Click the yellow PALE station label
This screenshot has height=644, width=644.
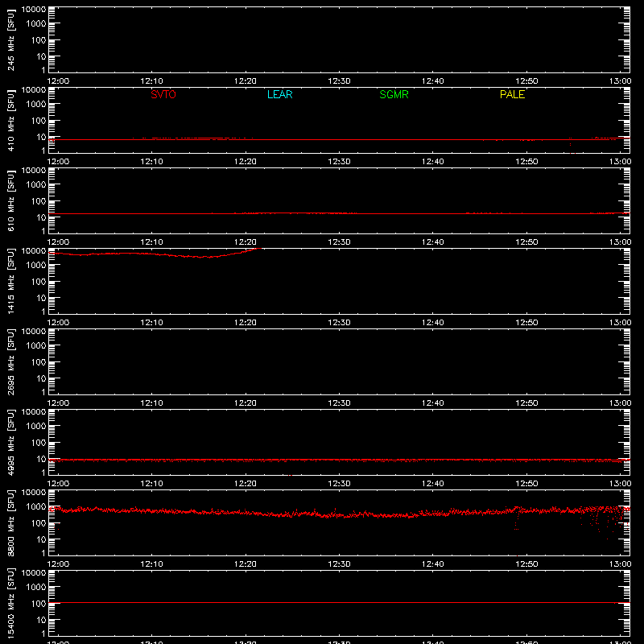coord(512,94)
